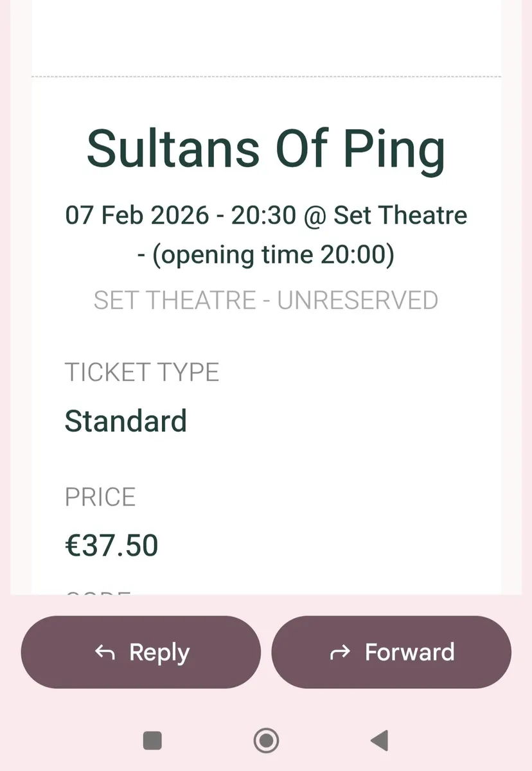The image size is (532, 771).
Task: Tap the Sultans Of Ping event title
Action: point(266,148)
